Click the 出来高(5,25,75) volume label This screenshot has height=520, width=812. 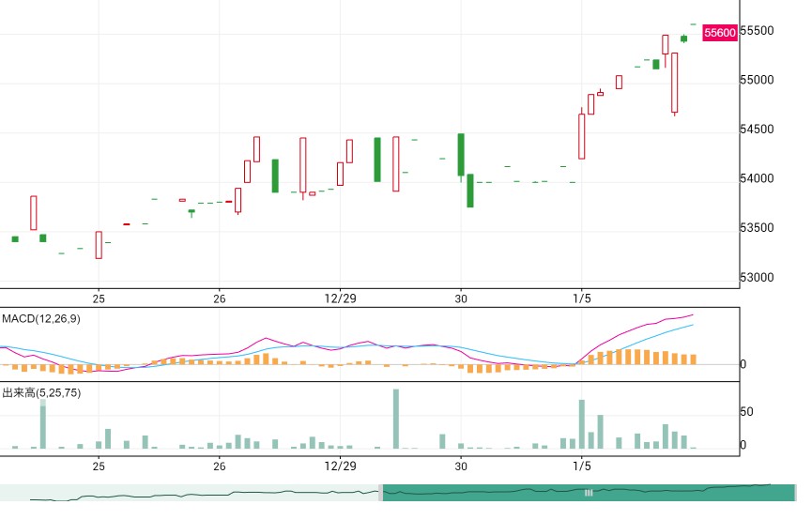41,392
